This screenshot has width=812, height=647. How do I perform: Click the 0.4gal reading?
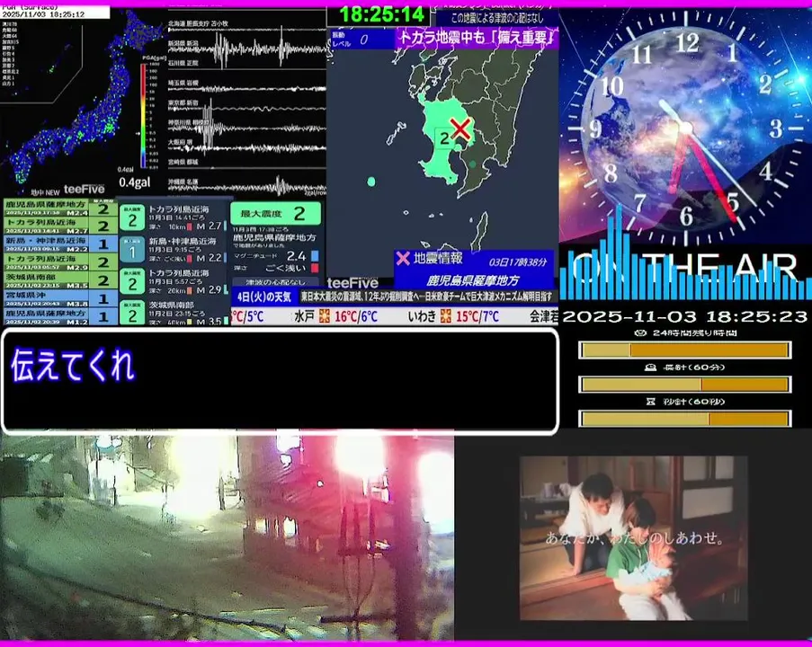click(x=135, y=182)
